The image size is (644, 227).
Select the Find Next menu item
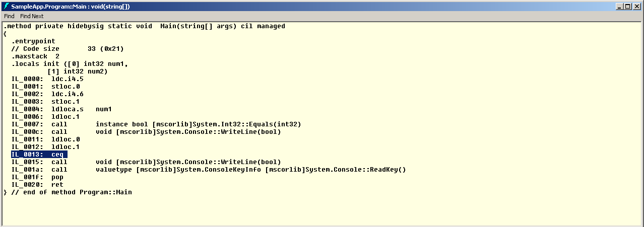tap(32, 16)
